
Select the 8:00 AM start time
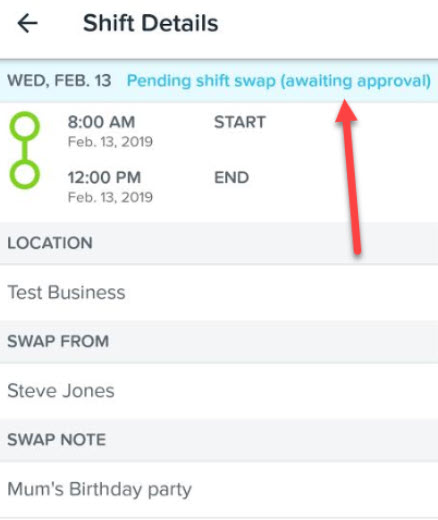click(x=101, y=122)
